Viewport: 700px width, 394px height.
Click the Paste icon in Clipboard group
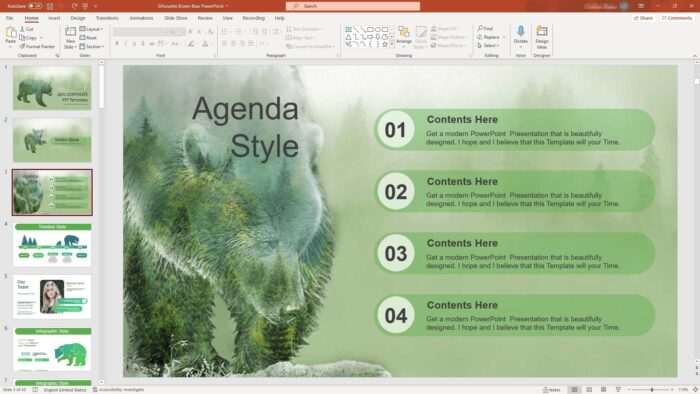(x=11, y=33)
